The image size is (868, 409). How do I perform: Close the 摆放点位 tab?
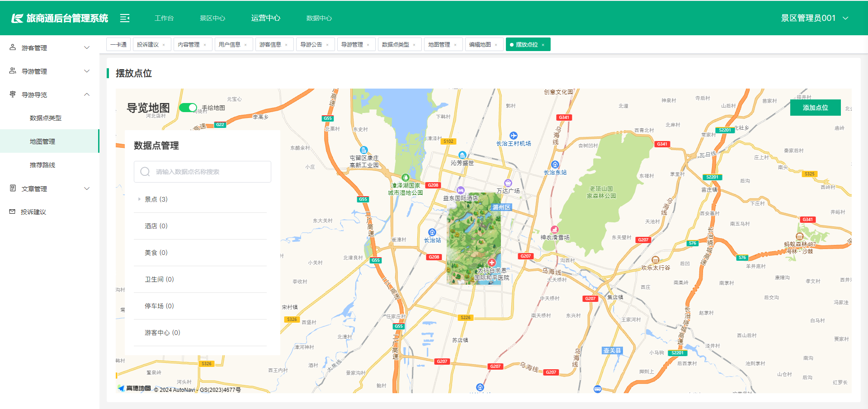(543, 45)
